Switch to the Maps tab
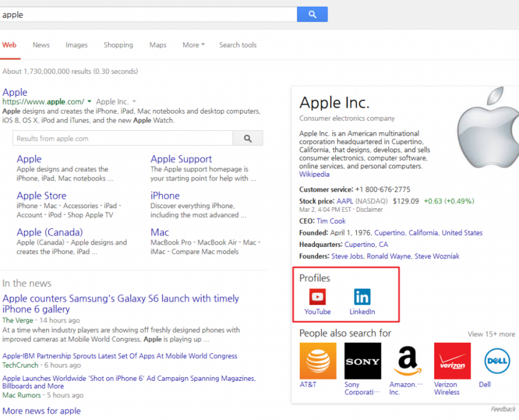The width and height of the screenshot is (519, 420). (158, 45)
